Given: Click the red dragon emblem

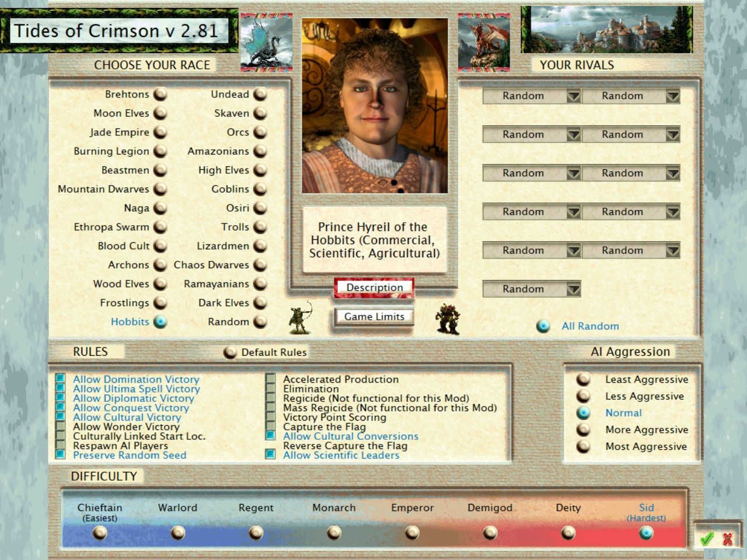Looking at the screenshot, I should (484, 43).
